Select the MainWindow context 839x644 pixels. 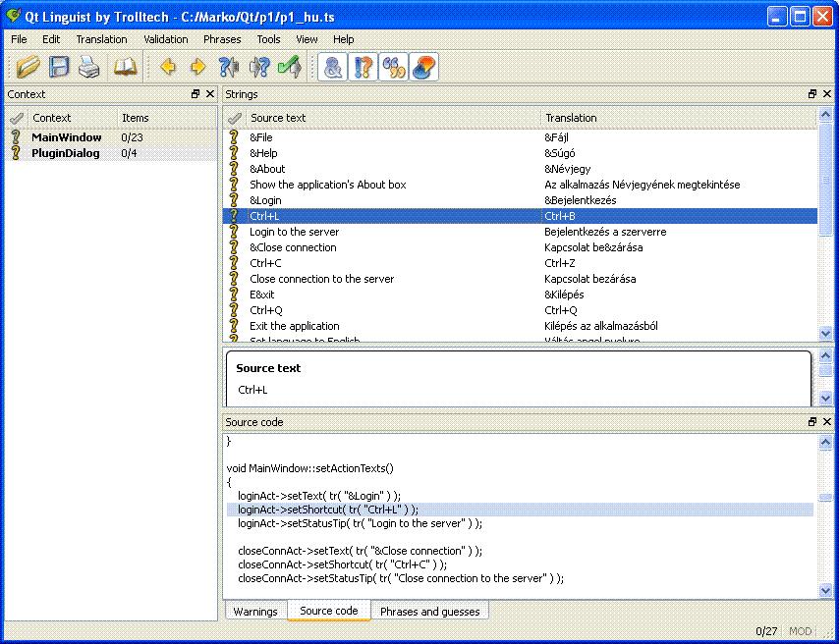point(111,137)
